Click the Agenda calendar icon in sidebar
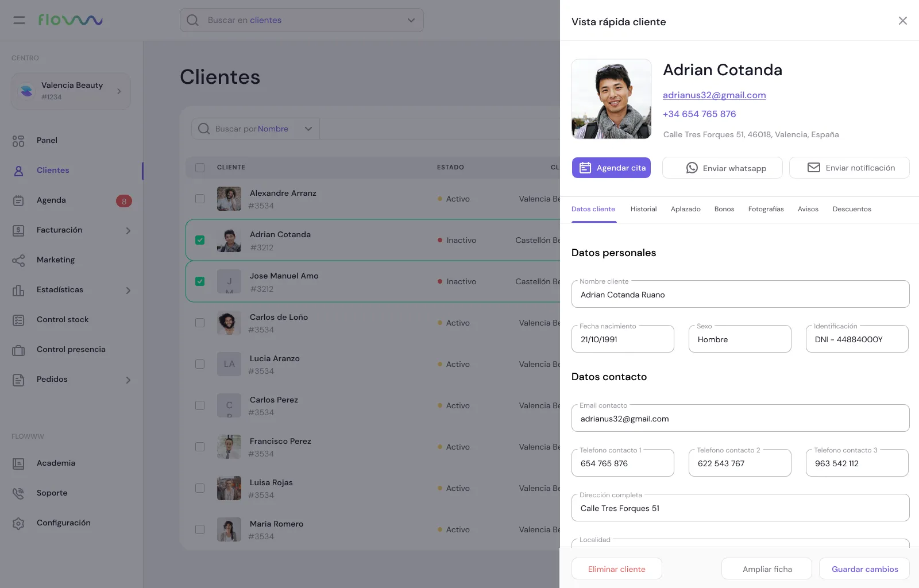 [18, 200]
